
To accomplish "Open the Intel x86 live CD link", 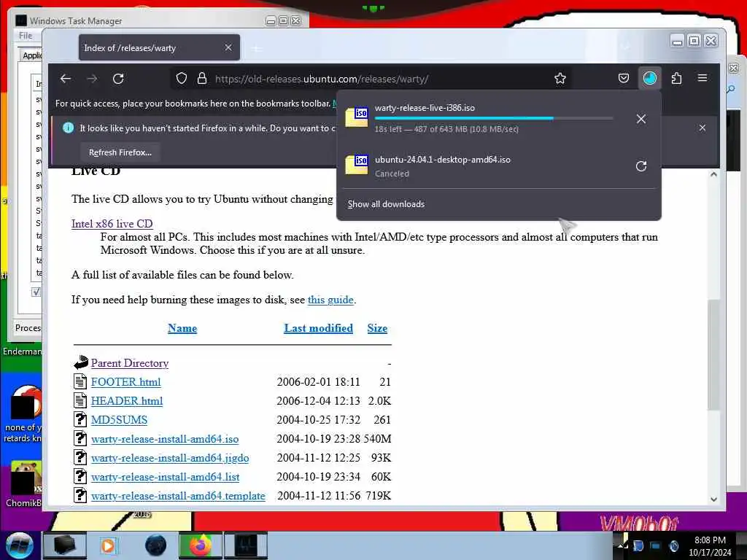I will tap(112, 223).
